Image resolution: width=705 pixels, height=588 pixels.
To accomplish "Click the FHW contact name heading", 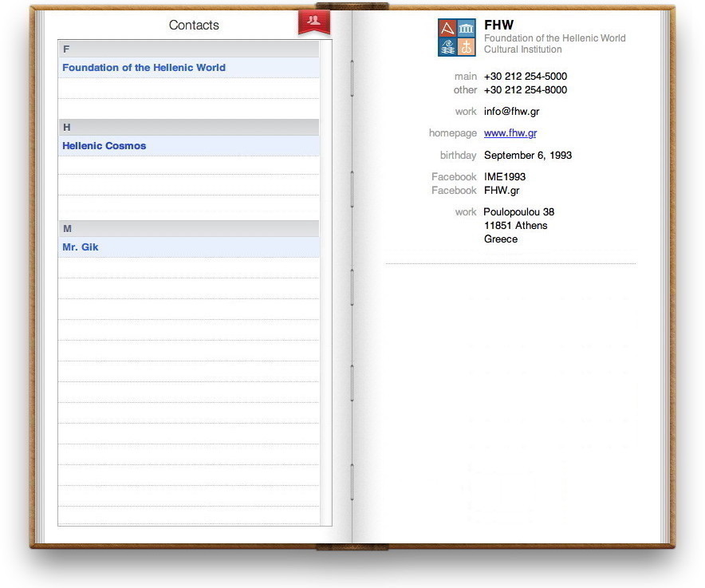I will coord(498,25).
